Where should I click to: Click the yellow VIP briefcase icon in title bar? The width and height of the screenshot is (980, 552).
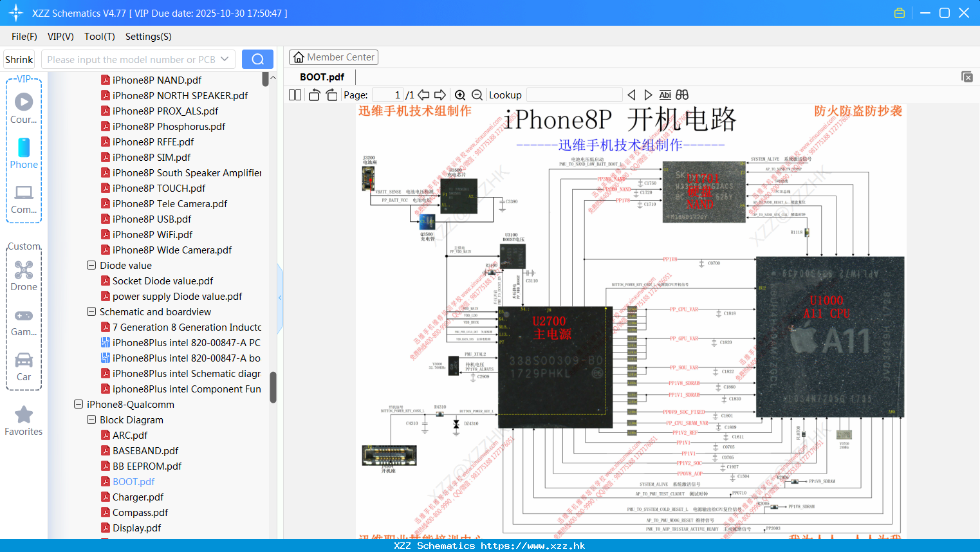pos(900,13)
